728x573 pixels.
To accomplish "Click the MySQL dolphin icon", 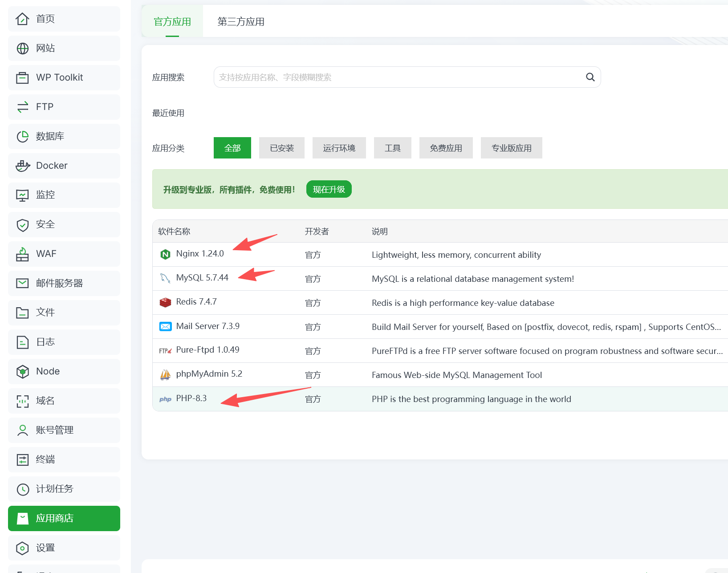I will (x=165, y=278).
